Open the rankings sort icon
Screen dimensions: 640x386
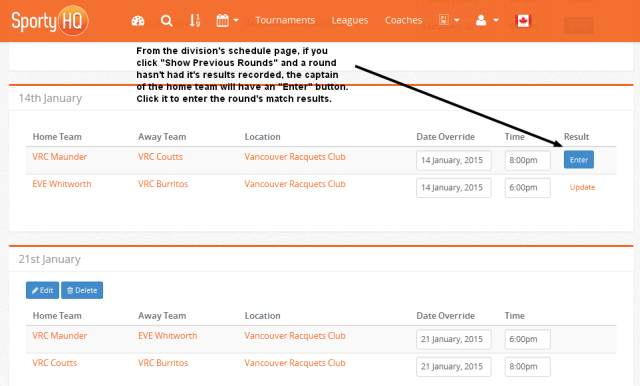click(x=195, y=20)
